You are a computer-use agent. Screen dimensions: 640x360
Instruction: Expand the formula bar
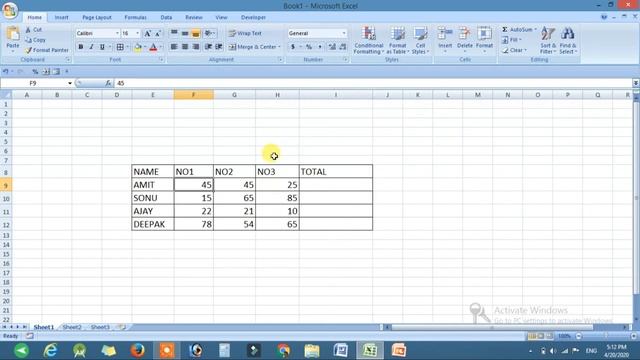tap(636, 83)
